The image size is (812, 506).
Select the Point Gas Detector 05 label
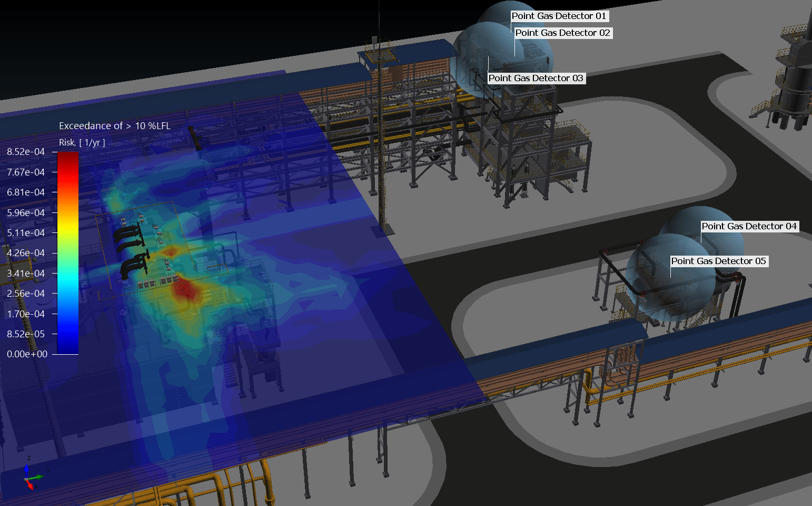pyautogui.click(x=719, y=261)
